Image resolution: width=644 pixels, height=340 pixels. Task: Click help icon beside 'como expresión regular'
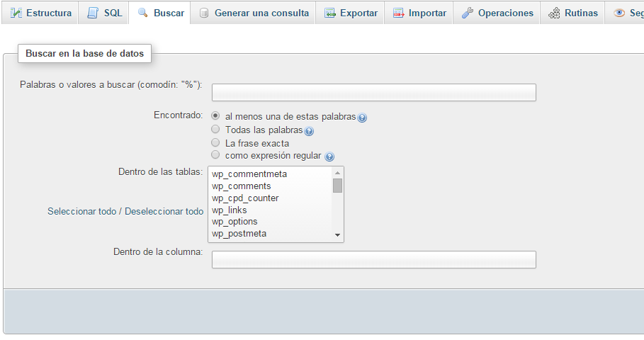(329, 157)
